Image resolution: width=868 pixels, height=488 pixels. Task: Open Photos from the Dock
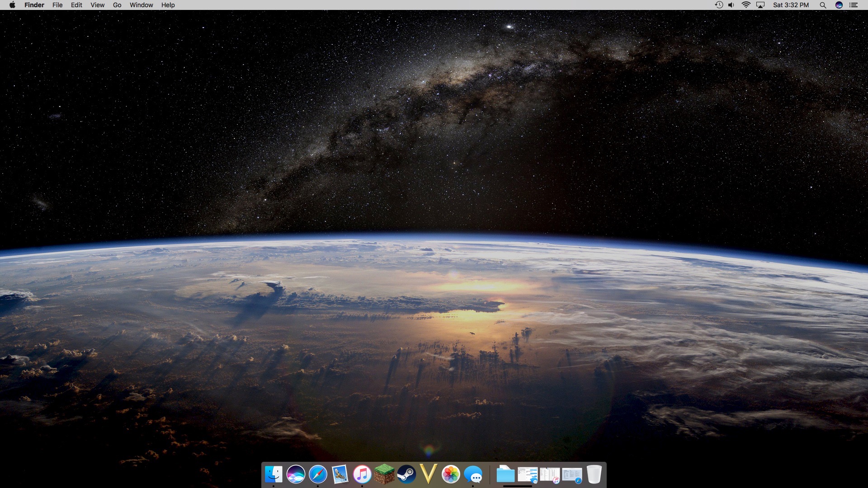(x=451, y=474)
